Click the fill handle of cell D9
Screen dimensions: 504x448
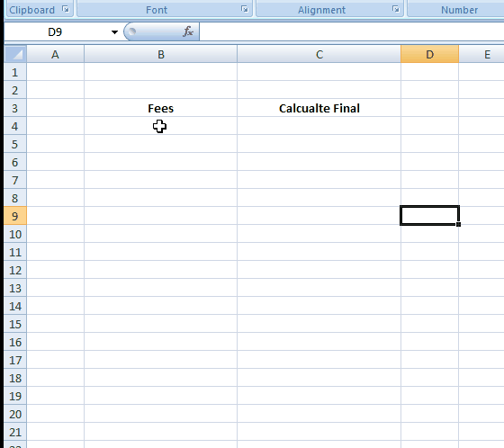pos(458,224)
